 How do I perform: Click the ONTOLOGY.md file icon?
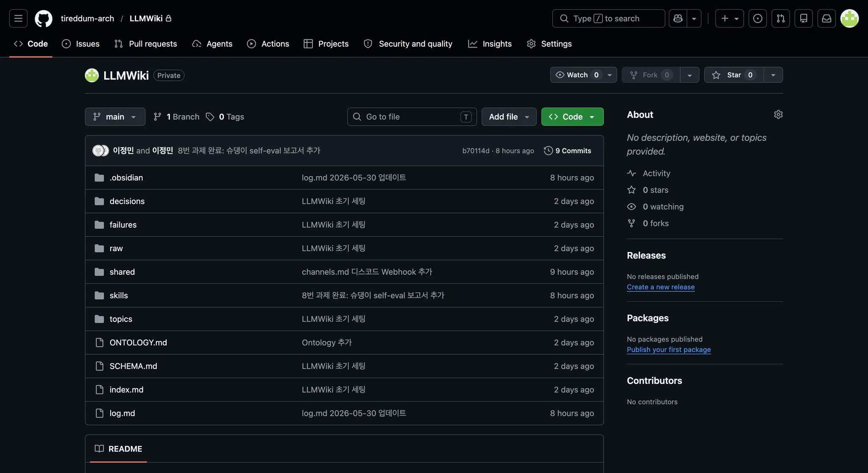point(100,342)
